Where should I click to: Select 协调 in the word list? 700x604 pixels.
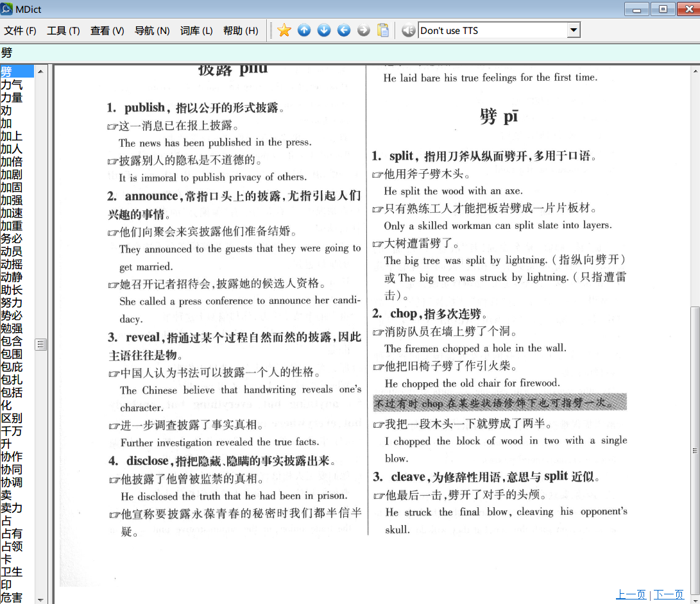12,483
